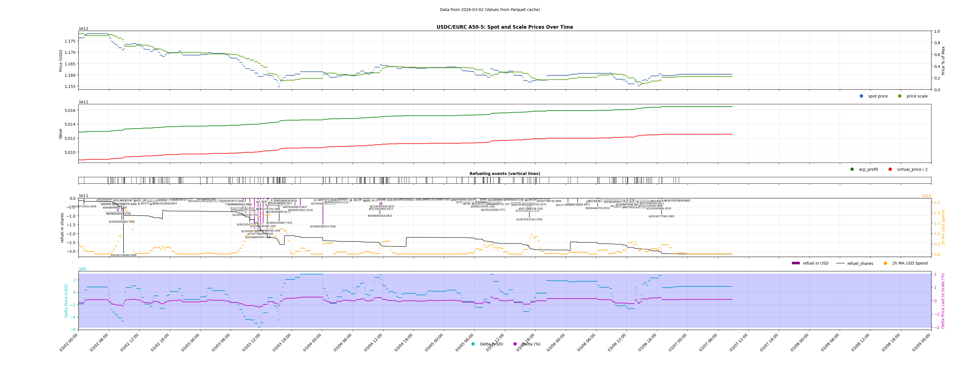The height and width of the screenshot is (388, 980).
Task: Click the green price scale legend dot
Action: click(x=900, y=96)
